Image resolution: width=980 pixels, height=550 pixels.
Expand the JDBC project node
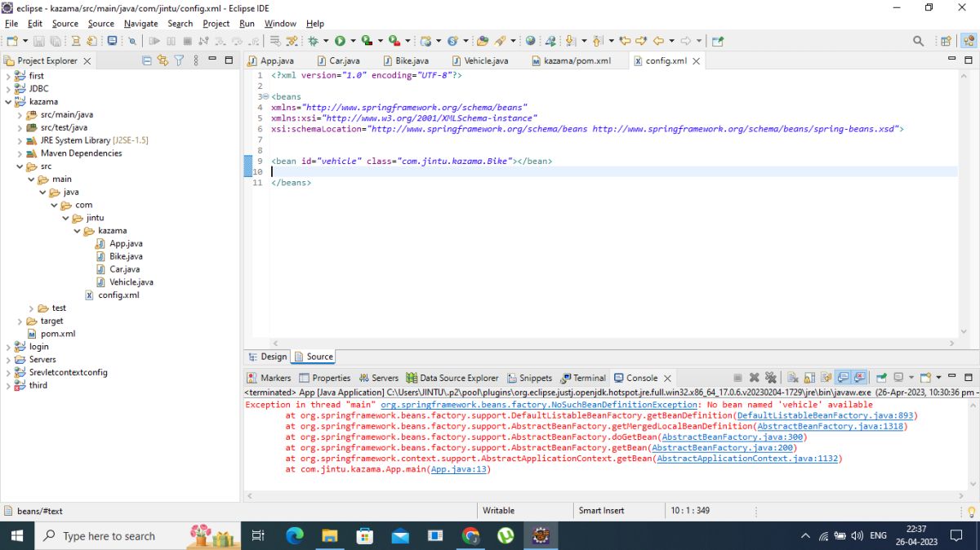[8, 89]
